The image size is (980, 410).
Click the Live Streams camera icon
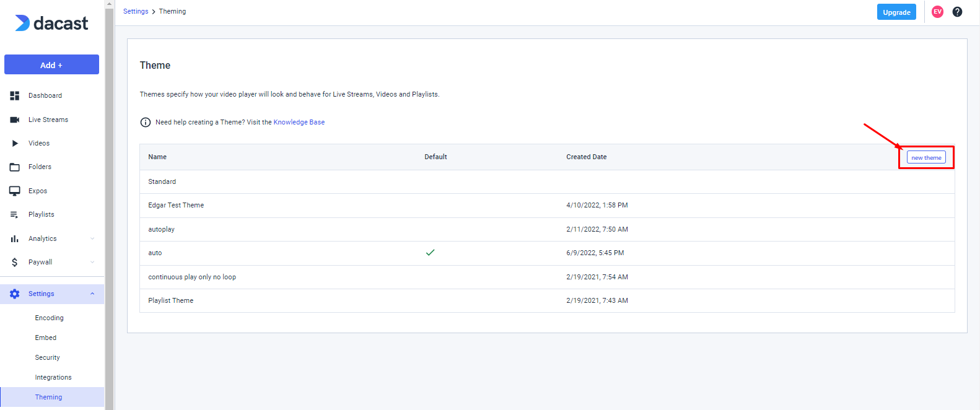[15, 120]
